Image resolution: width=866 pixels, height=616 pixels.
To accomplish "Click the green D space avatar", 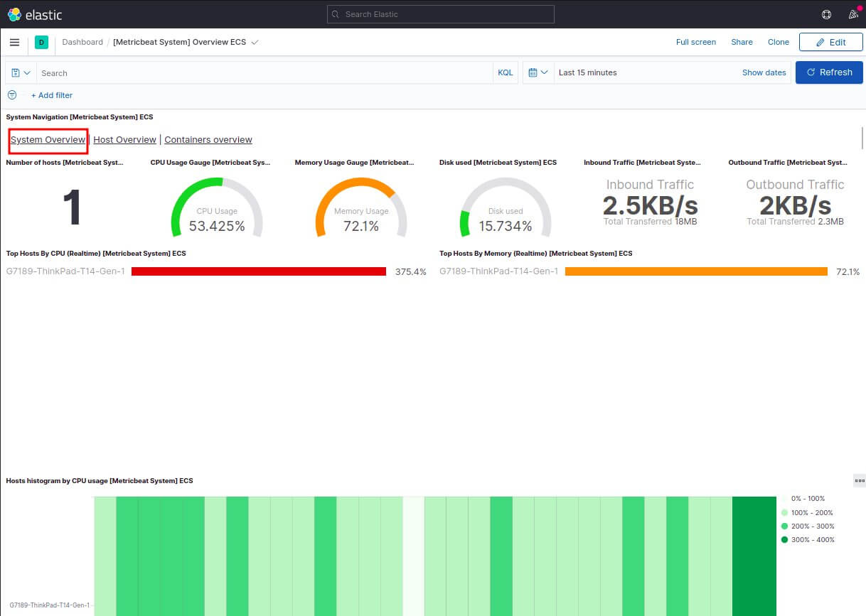I will coord(41,43).
